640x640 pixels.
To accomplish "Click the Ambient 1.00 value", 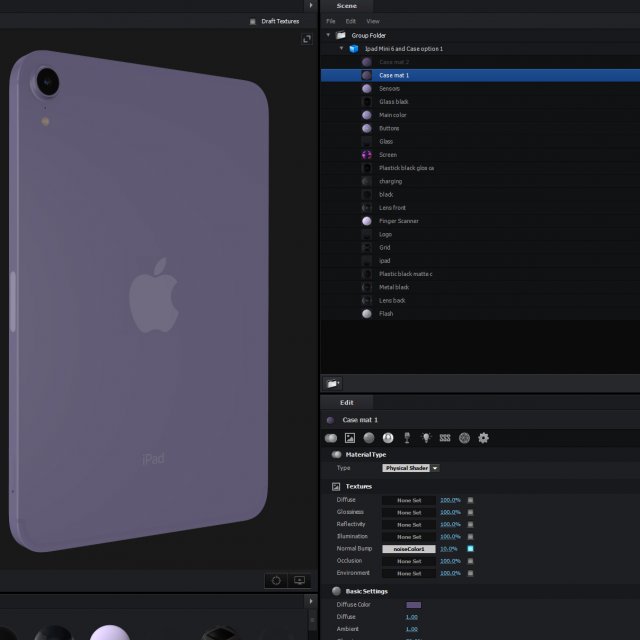I will (411, 629).
